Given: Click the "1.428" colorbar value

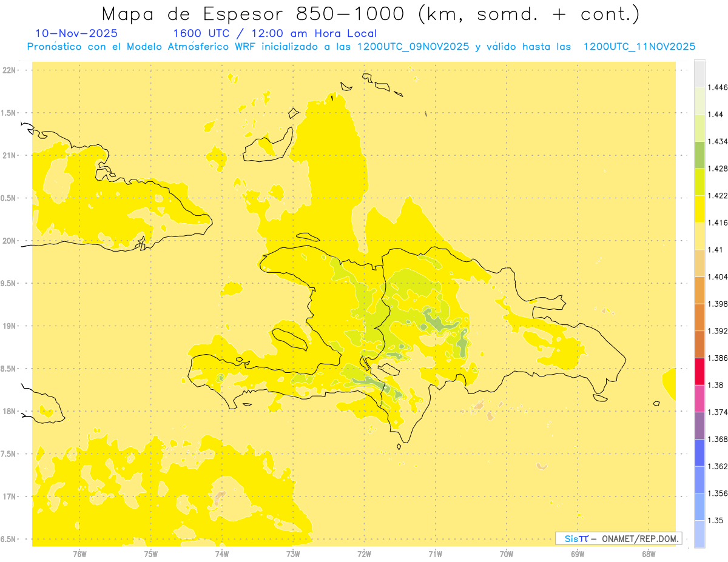Looking at the screenshot, I should pos(718,169).
